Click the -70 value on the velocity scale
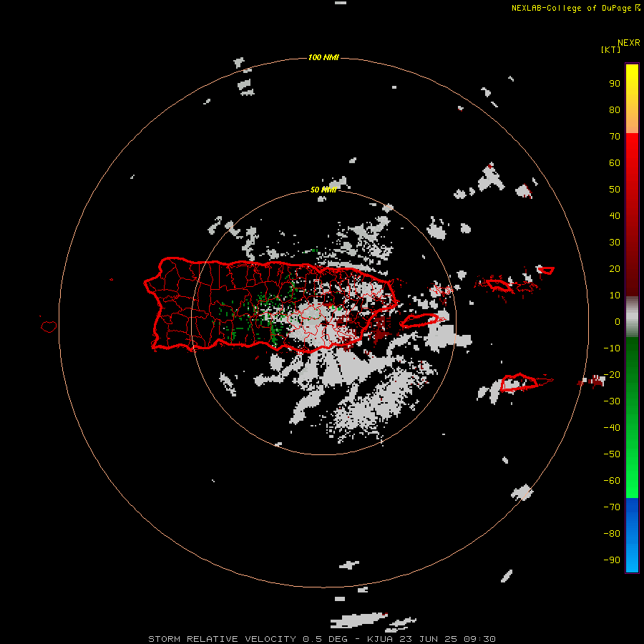 [612, 507]
